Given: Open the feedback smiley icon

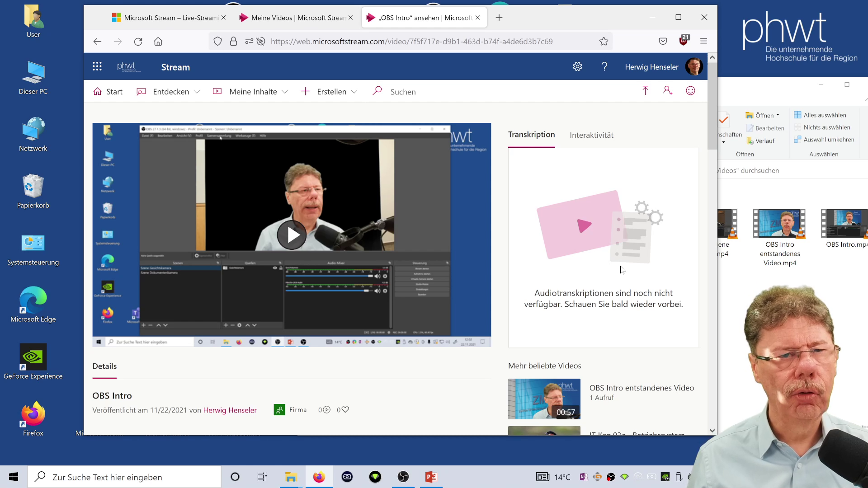Looking at the screenshot, I should click(690, 91).
